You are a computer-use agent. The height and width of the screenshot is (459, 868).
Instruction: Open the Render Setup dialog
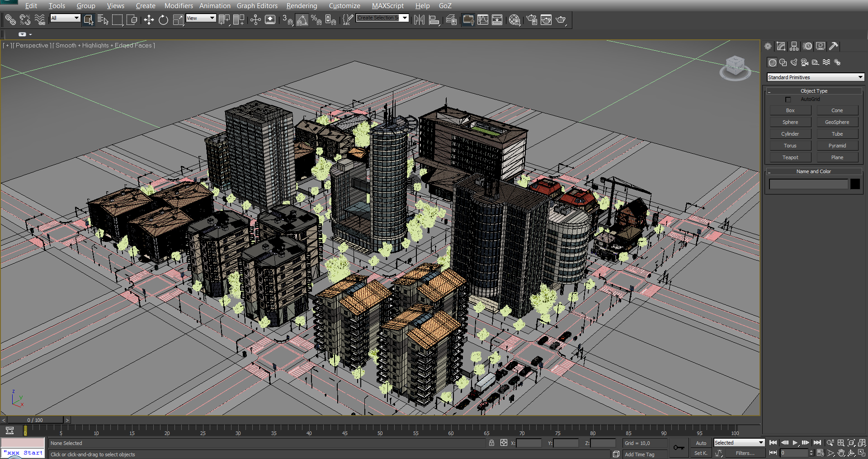[x=531, y=20]
